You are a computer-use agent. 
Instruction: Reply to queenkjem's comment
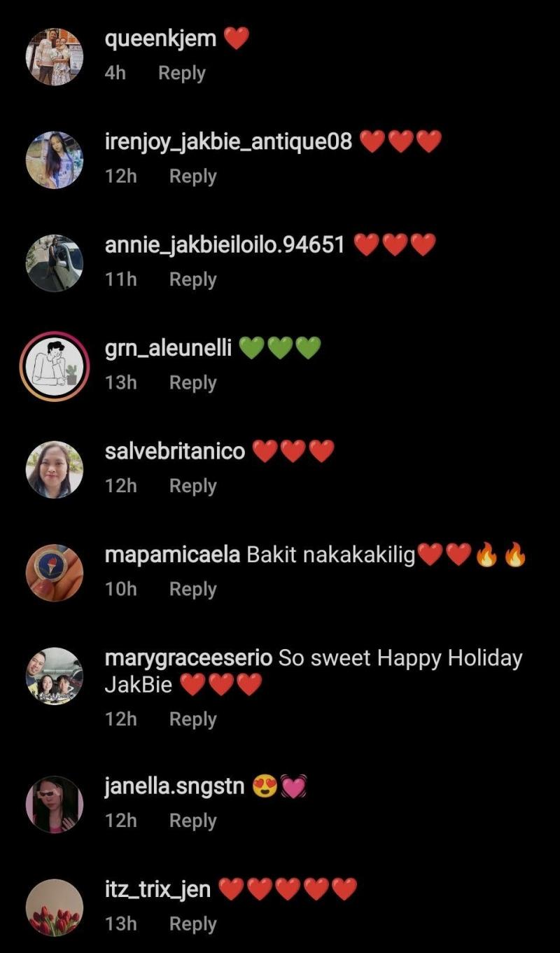[181, 74]
